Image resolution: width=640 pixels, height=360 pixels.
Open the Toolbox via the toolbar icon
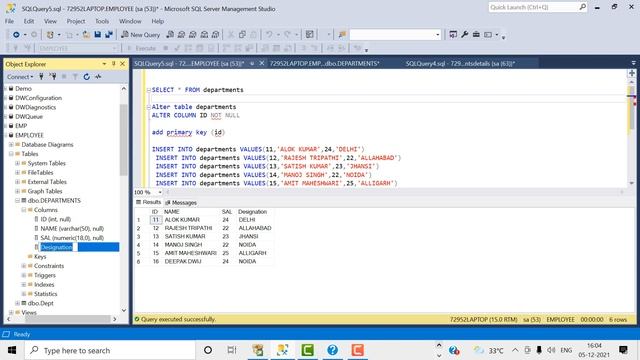pos(476,35)
